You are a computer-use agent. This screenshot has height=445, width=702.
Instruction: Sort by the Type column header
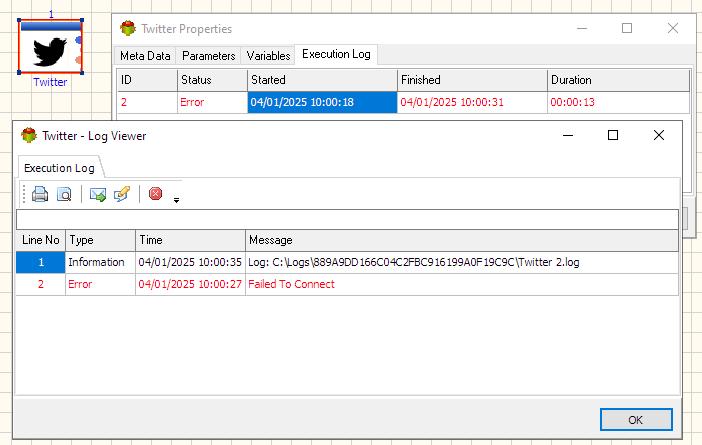(x=100, y=240)
